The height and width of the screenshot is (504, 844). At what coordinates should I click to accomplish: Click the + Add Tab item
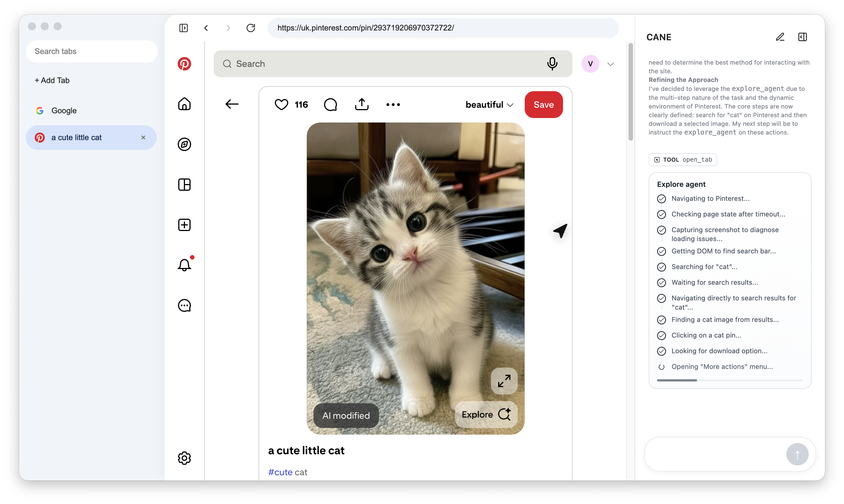tap(52, 81)
